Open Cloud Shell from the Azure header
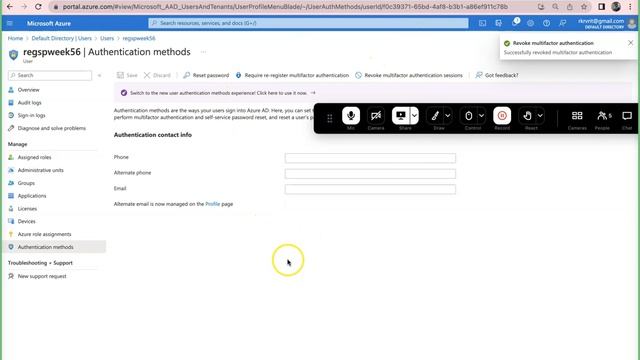The height and width of the screenshot is (360, 640). click(x=482, y=23)
